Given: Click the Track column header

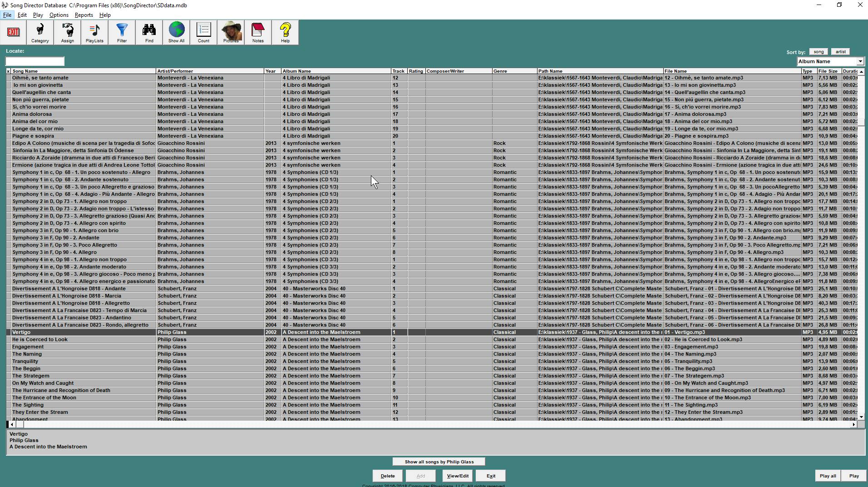Looking at the screenshot, I should click(x=399, y=71).
